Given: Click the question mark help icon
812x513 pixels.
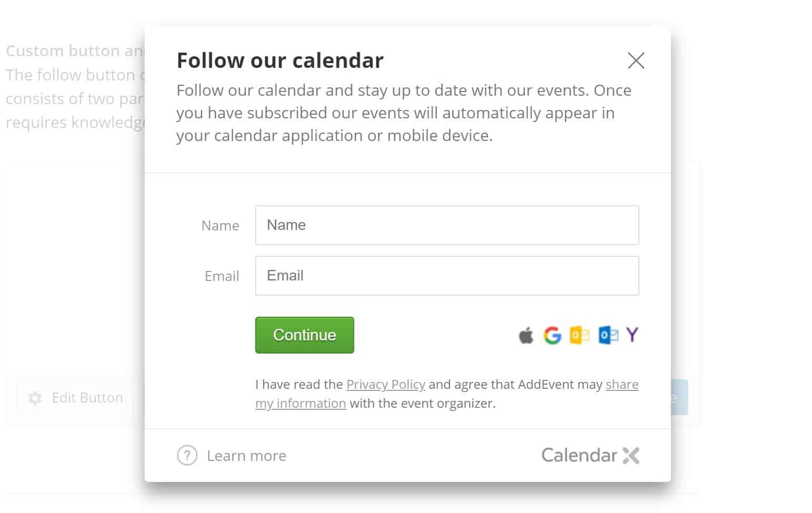Looking at the screenshot, I should 187,455.
